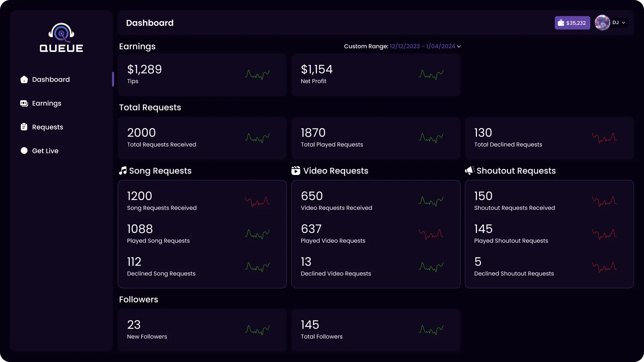Click the $35,232 wallet balance button
This screenshot has height=362, width=644.
tap(572, 23)
